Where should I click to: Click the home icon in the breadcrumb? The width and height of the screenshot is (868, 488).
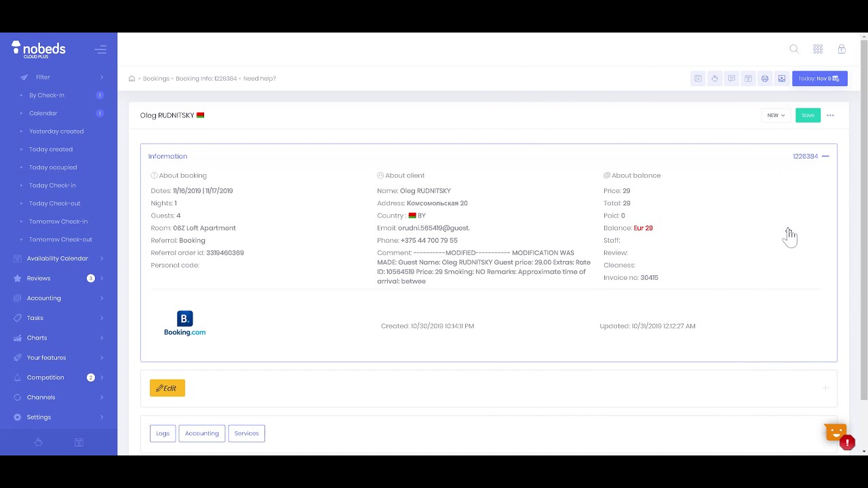point(132,79)
